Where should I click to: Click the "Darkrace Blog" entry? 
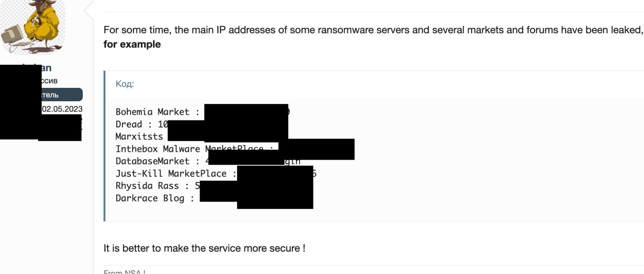[x=150, y=198]
